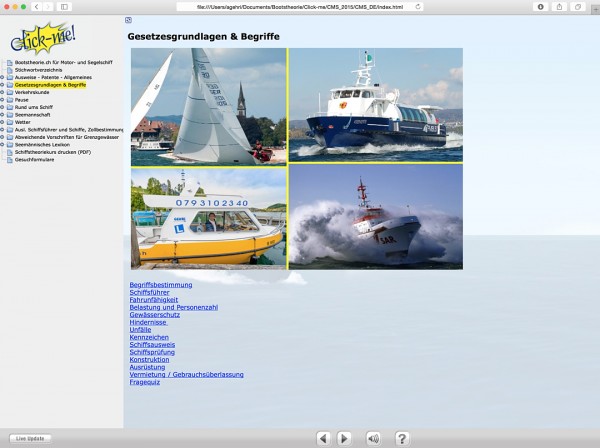This screenshot has height=448, width=600.
Task: Click the sailboat racing photo
Action: (209, 107)
